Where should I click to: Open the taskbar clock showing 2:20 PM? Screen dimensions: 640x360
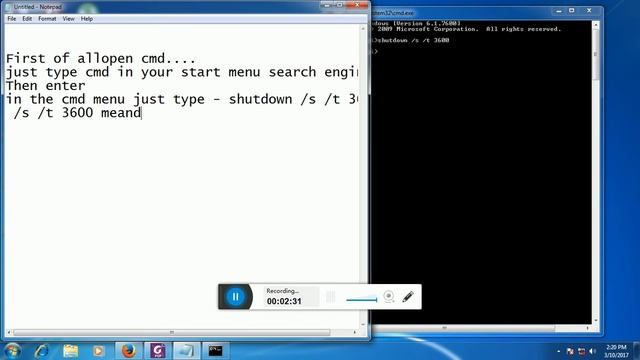pyautogui.click(x=616, y=351)
